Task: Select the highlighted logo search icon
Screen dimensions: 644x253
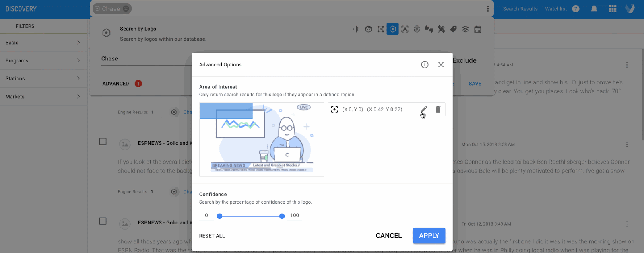Action: [x=392, y=29]
